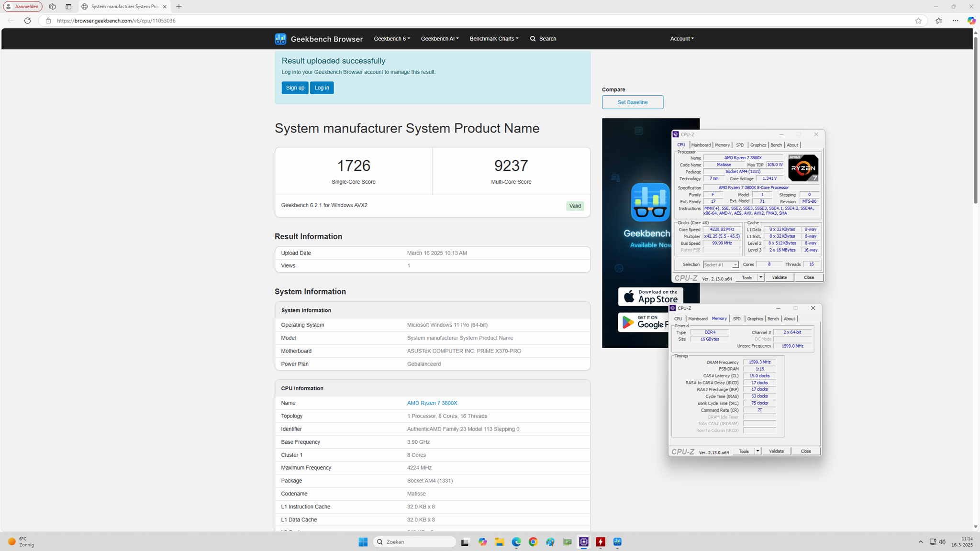Open Google Chrome from taskbar
The height and width of the screenshot is (551, 980).
[x=533, y=542]
